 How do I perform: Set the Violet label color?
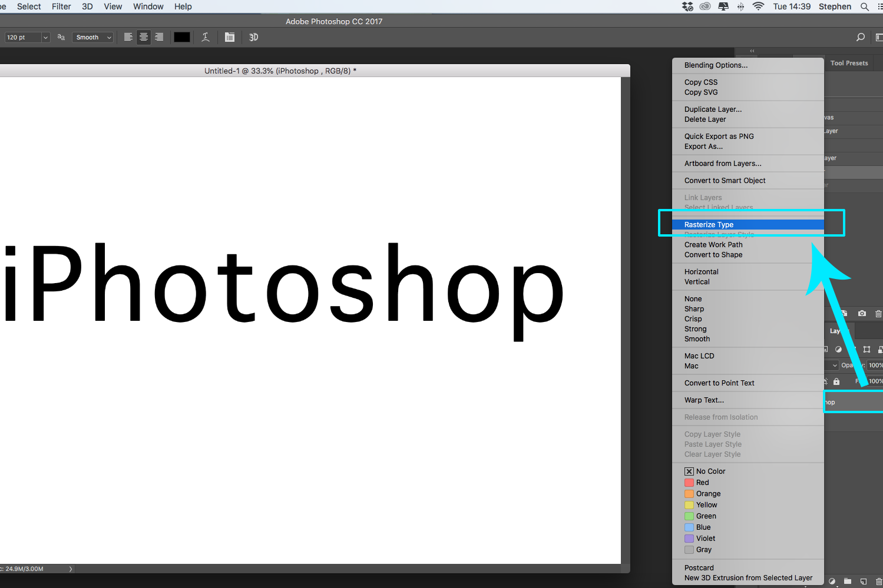click(700, 539)
